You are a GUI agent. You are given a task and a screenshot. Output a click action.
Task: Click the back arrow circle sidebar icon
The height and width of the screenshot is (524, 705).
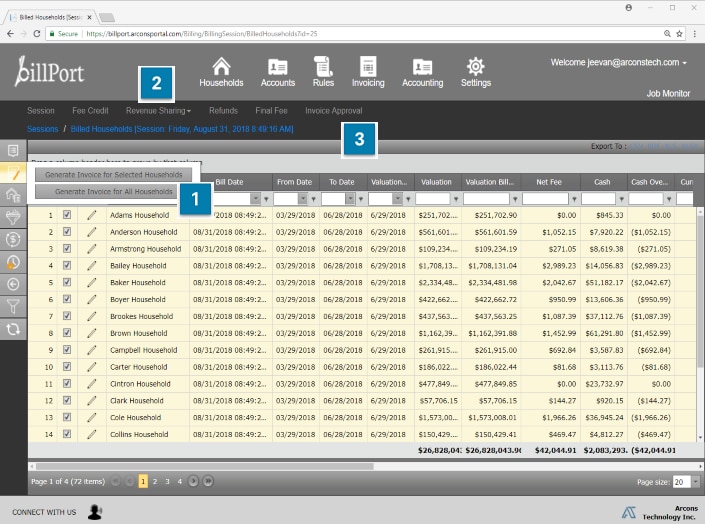[13, 284]
